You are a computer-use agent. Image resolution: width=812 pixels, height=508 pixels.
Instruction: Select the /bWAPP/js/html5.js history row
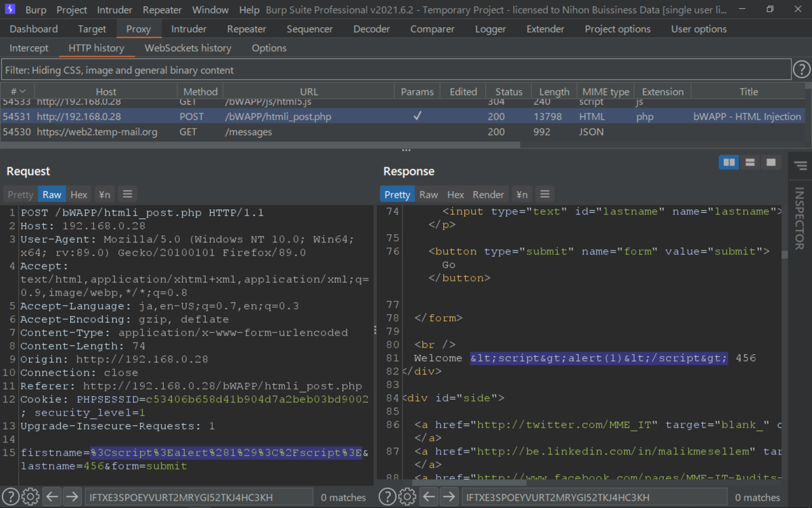(403, 103)
